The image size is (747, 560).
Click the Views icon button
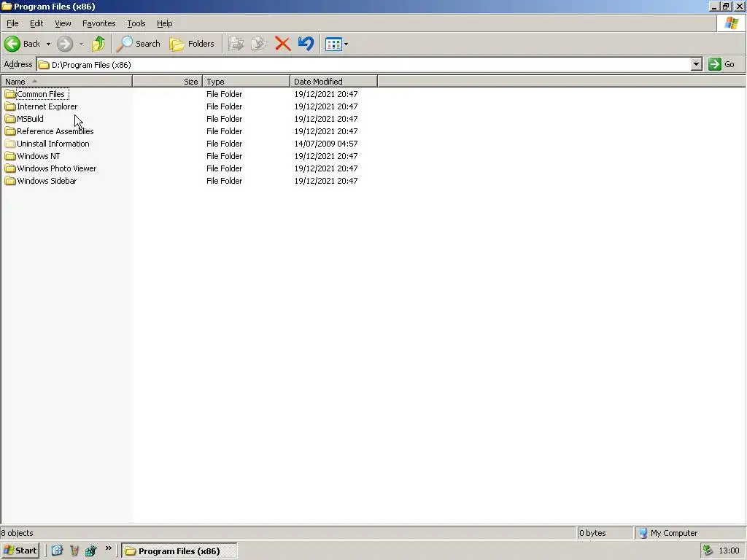tap(333, 44)
